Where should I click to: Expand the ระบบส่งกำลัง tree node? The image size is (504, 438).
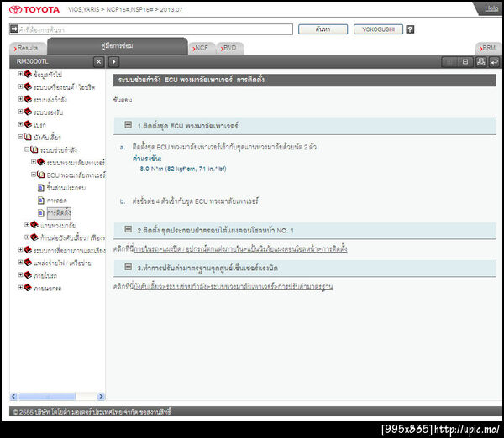click(x=20, y=99)
